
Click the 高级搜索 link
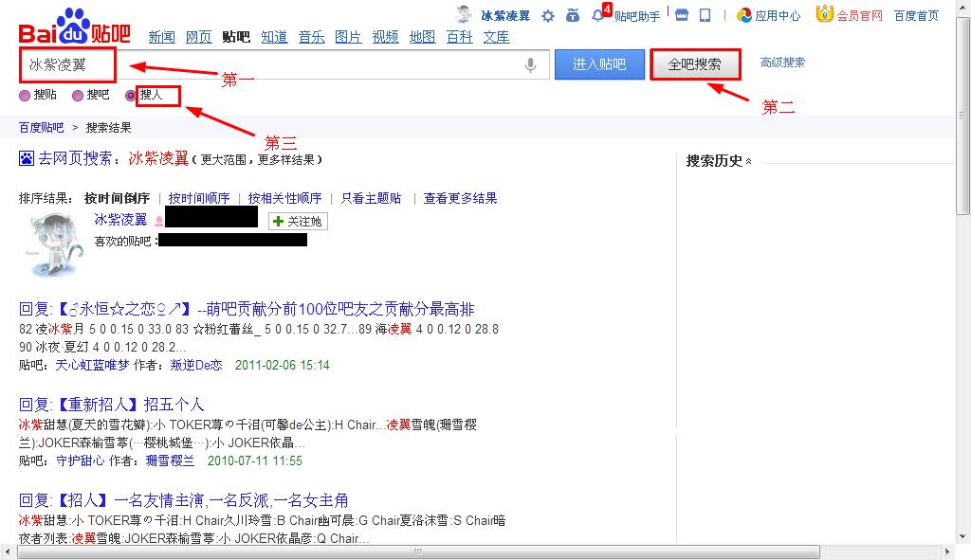click(x=782, y=63)
